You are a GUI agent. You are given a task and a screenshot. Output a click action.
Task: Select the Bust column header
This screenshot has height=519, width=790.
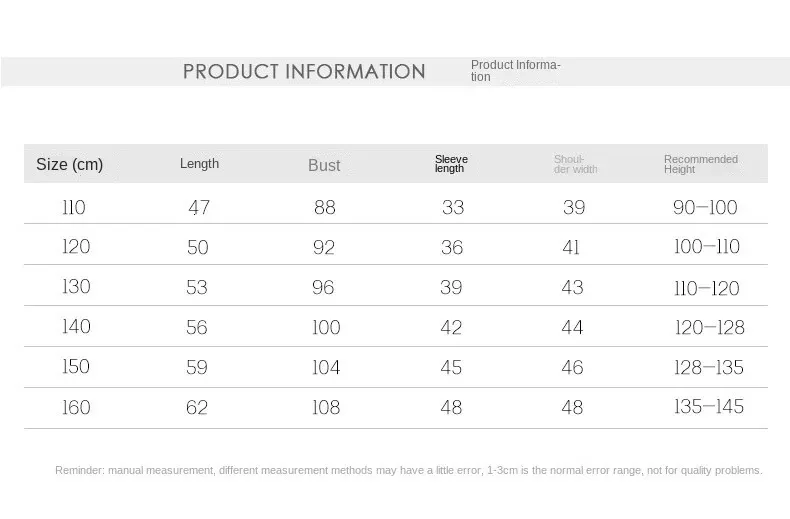(324, 165)
